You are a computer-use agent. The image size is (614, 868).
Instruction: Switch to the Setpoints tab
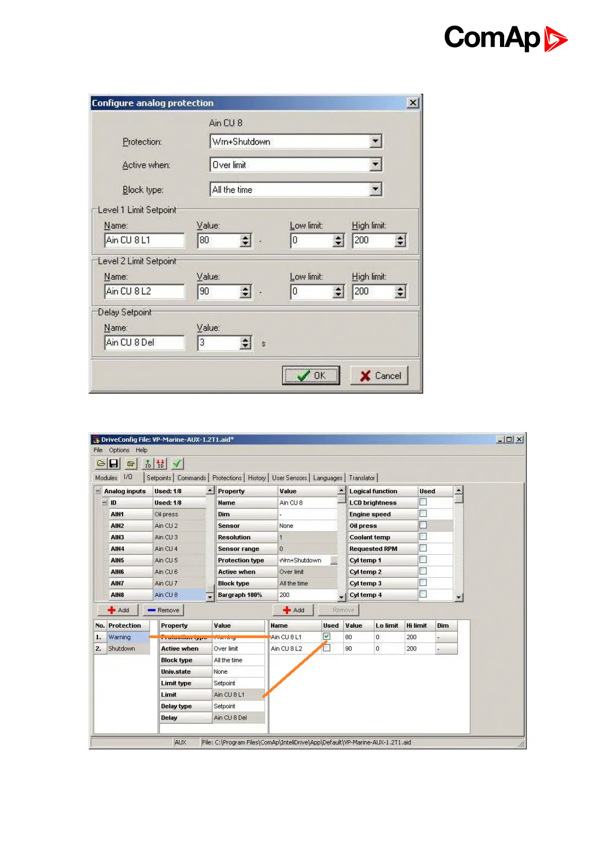click(159, 478)
